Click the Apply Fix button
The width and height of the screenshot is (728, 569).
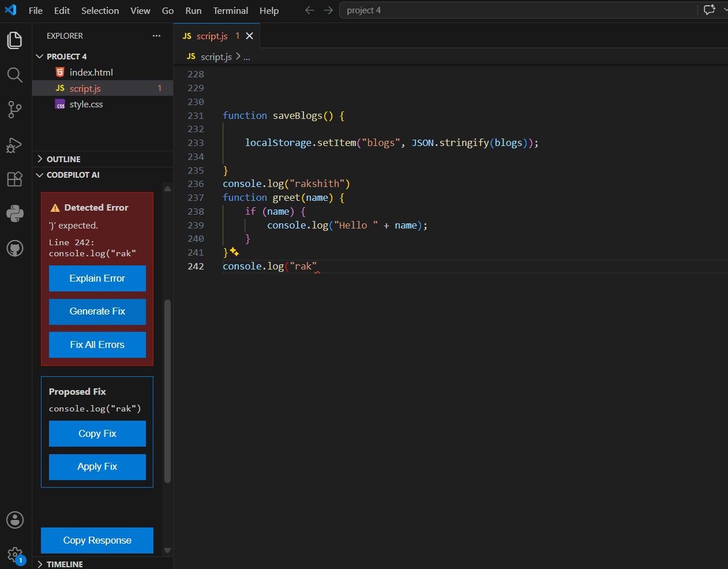tap(97, 467)
